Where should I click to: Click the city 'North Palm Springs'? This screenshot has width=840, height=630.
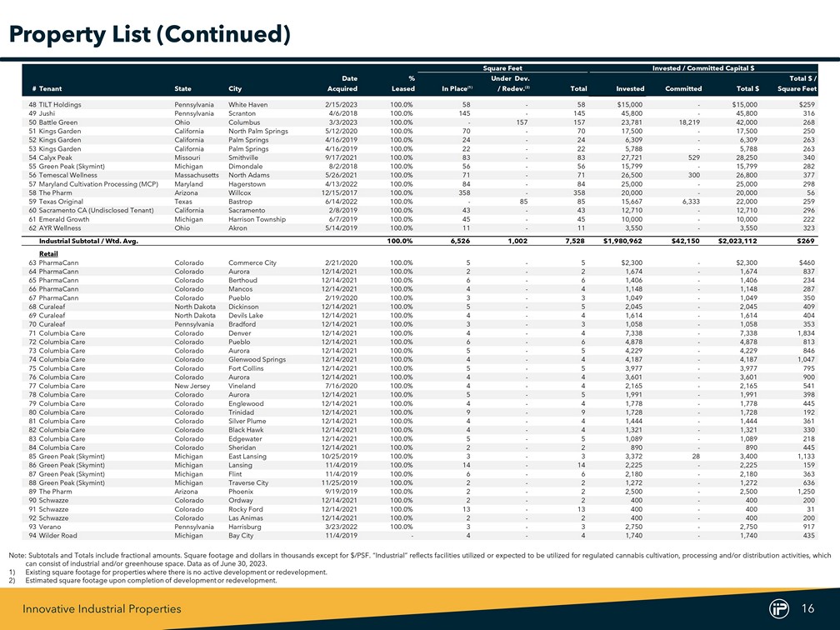click(x=258, y=132)
